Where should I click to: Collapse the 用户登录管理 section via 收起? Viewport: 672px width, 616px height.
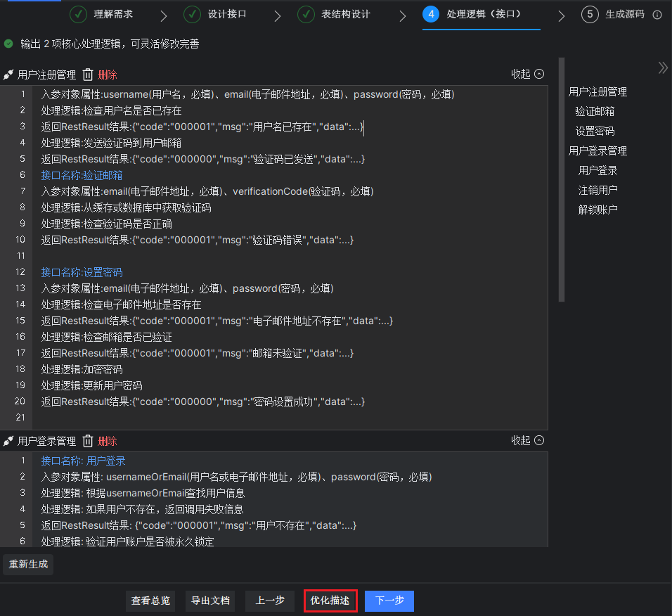(x=528, y=440)
